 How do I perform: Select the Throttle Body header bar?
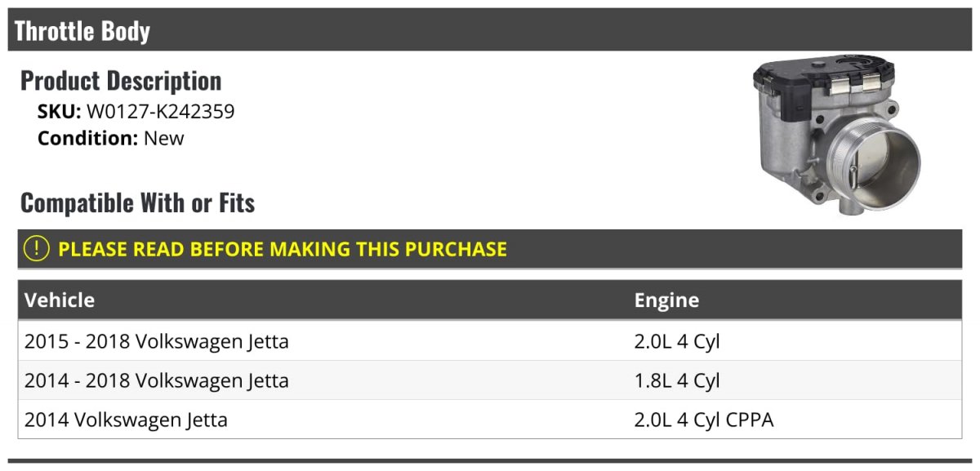click(x=490, y=31)
